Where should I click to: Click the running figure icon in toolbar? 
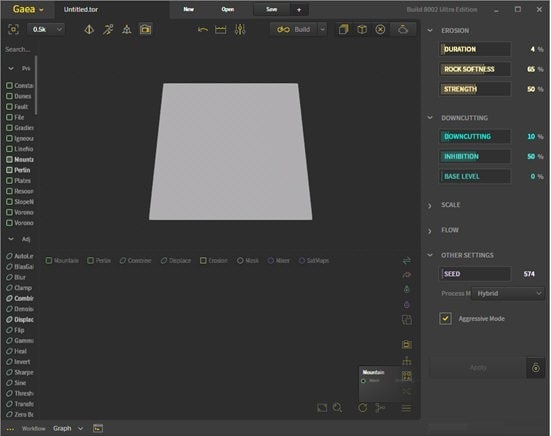tap(108, 30)
